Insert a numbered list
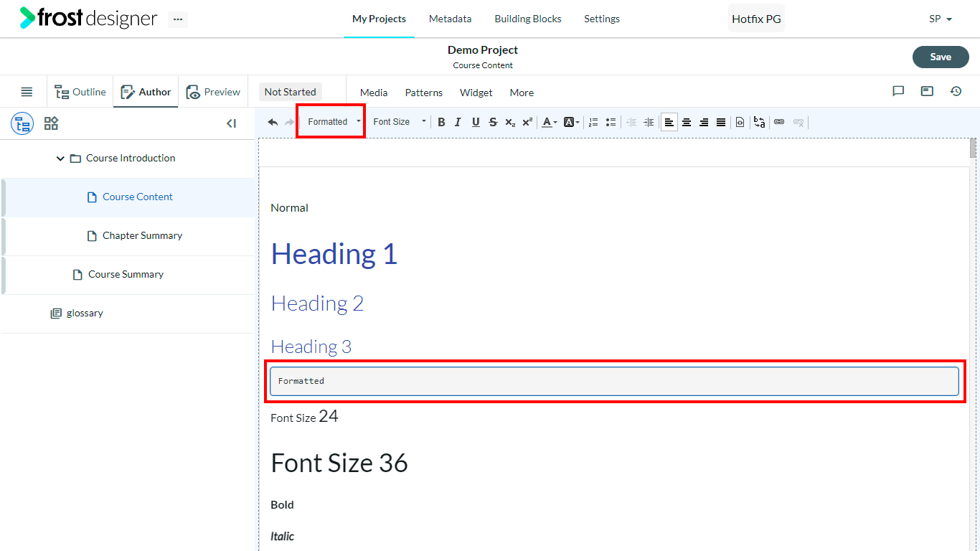This screenshot has height=551, width=980. 593,122
